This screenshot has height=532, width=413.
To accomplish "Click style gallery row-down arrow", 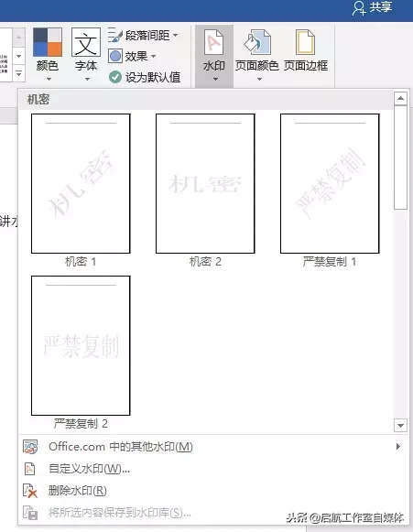I will click(x=19, y=57).
